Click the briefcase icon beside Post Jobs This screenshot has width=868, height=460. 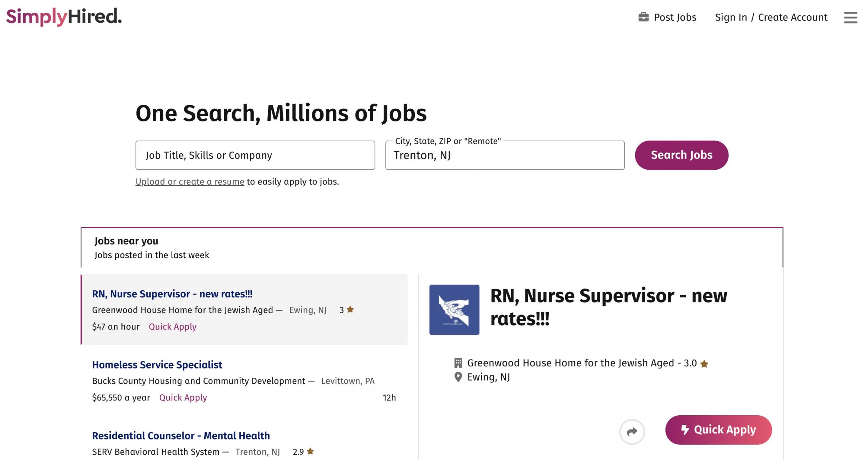pyautogui.click(x=643, y=17)
